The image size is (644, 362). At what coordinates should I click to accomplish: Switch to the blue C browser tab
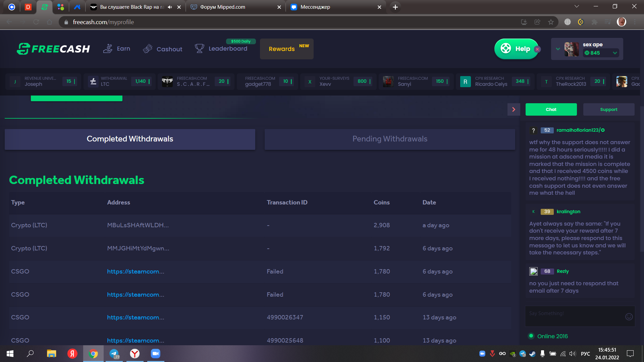12,7
